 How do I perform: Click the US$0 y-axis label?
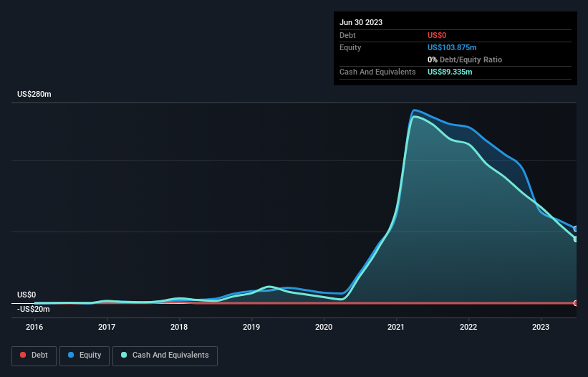pos(26,295)
